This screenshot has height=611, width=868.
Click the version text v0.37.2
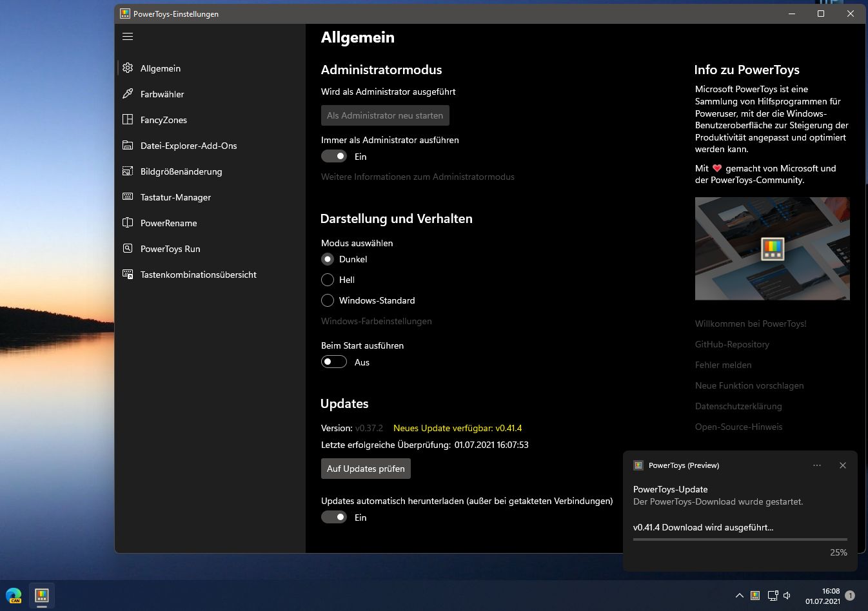click(369, 428)
